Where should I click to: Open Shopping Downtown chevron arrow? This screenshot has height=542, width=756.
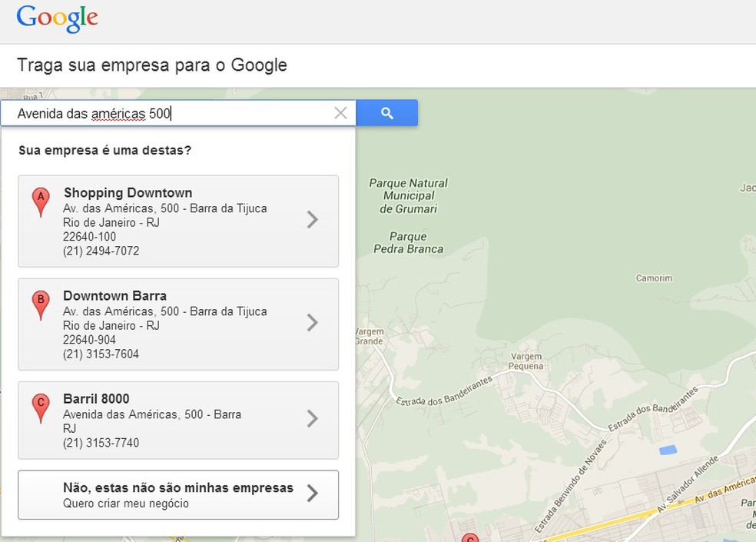coord(313,220)
